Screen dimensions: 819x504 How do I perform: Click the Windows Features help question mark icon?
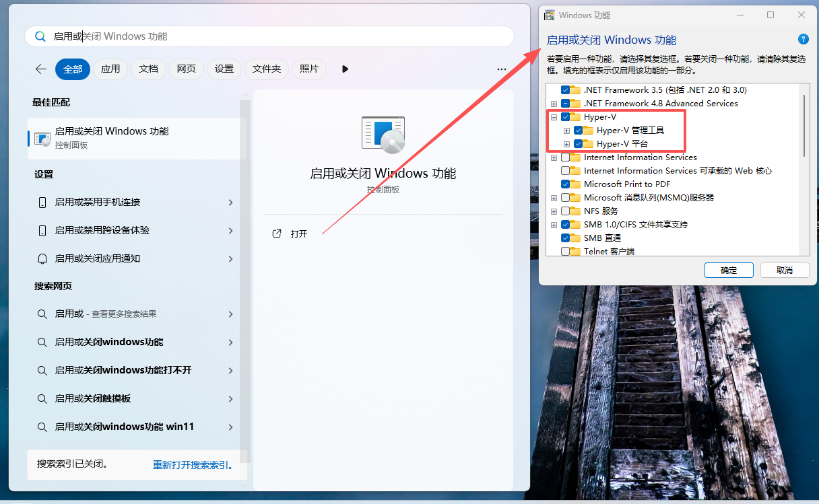tap(803, 40)
